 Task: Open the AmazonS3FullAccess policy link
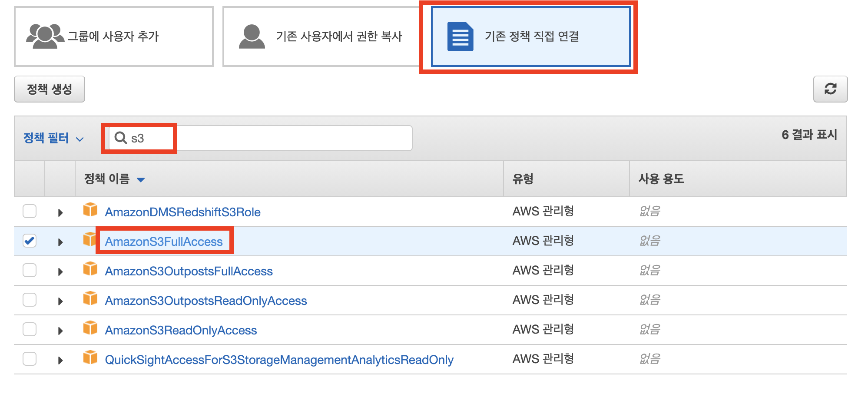[164, 242]
